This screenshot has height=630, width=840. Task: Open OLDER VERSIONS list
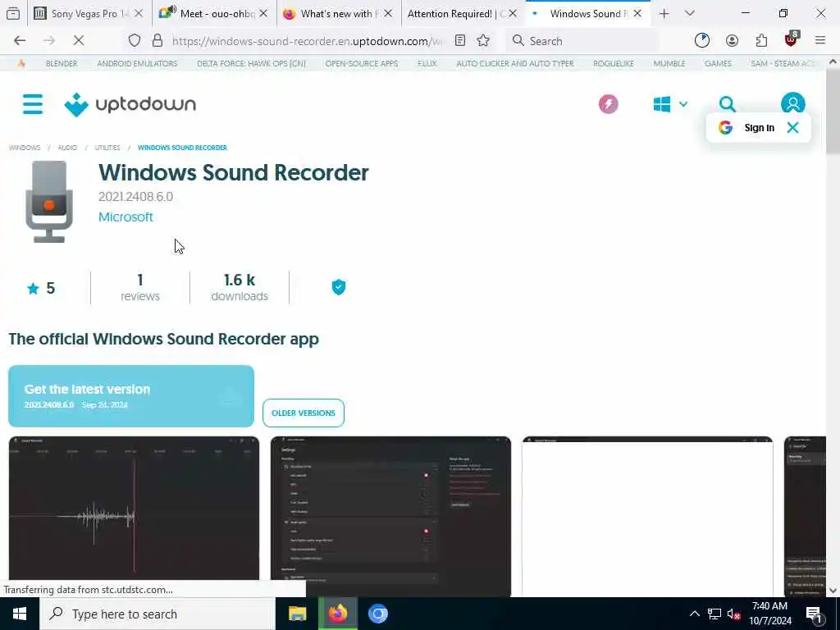click(x=304, y=413)
